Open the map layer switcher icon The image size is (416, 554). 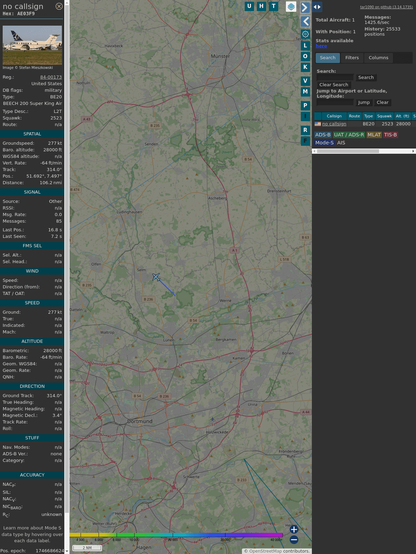point(291,7)
